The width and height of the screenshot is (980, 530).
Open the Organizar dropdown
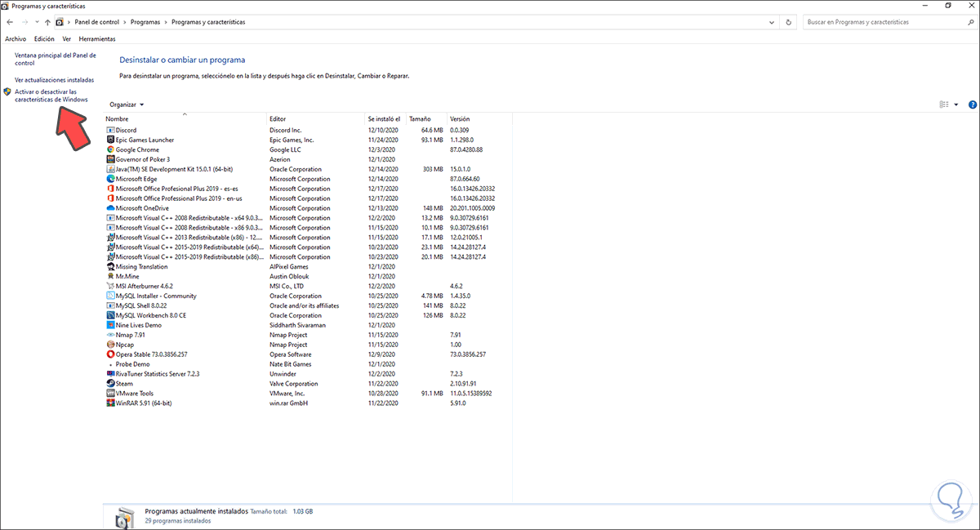tap(127, 105)
